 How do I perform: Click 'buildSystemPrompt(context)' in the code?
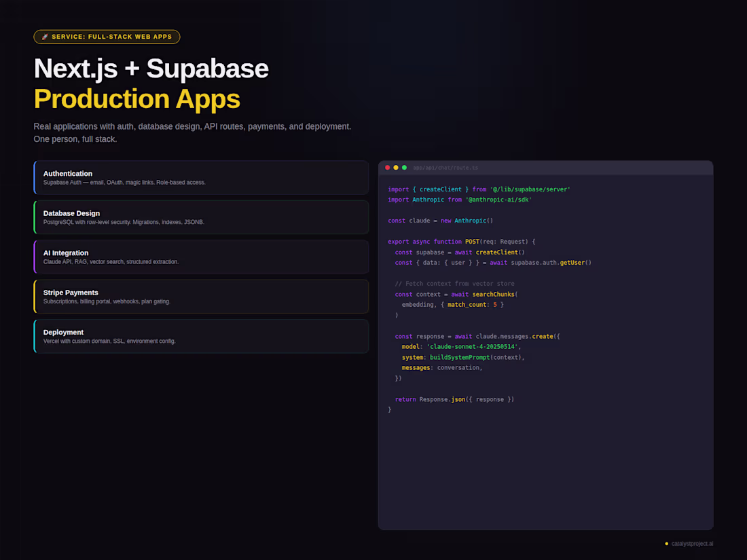click(477, 358)
